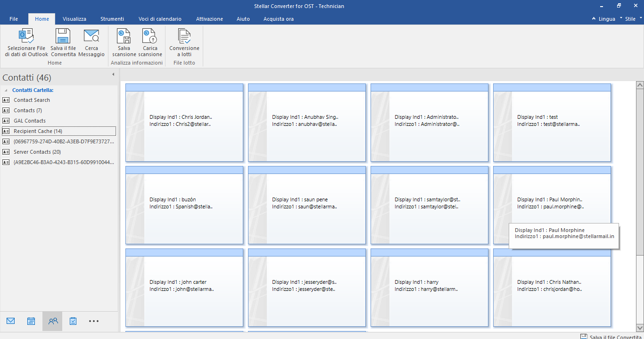
Task: Click Contact Search folder icon
Action: tap(6, 100)
